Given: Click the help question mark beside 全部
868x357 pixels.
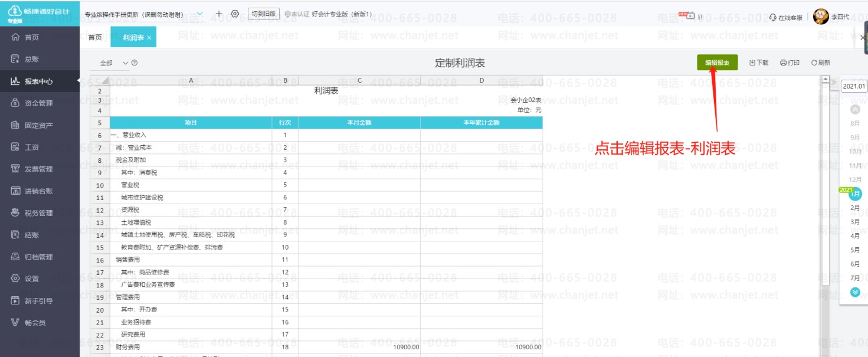Looking at the screenshot, I should click(135, 63).
